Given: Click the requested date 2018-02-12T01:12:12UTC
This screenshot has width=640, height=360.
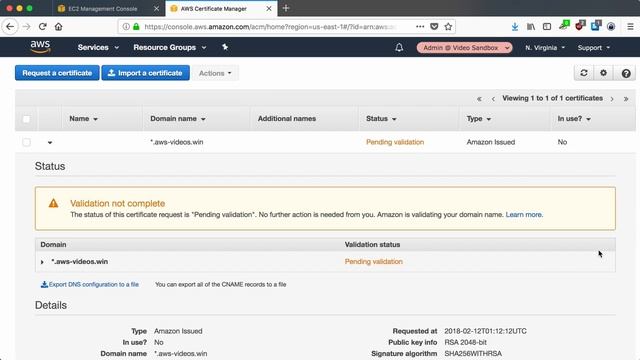Looking at the screenshot, I should (485, 331).
